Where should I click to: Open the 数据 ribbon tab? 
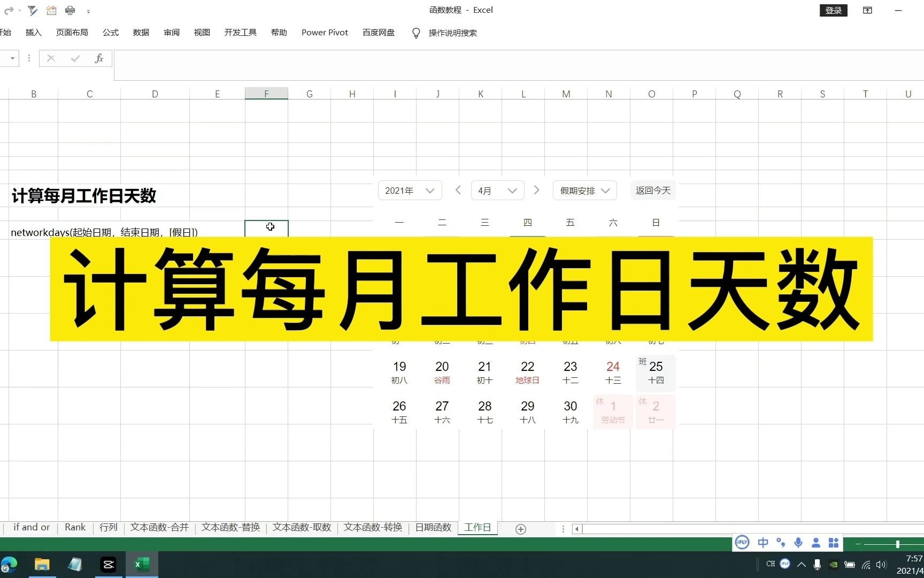[141, 33]
